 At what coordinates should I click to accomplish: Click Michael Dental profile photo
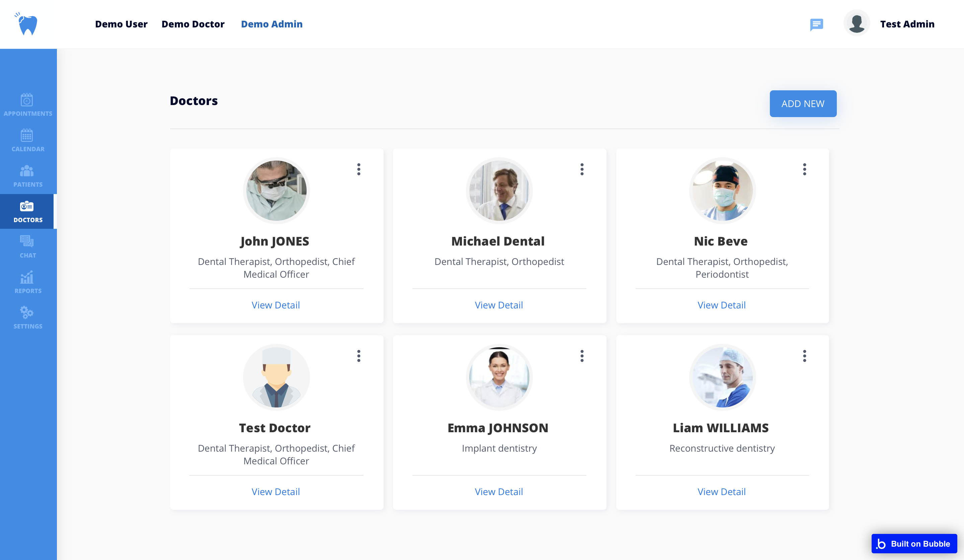tap(499, 191)
